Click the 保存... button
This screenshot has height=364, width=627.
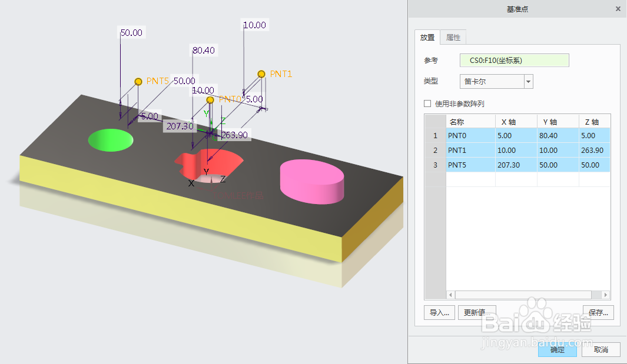(598, 312)
